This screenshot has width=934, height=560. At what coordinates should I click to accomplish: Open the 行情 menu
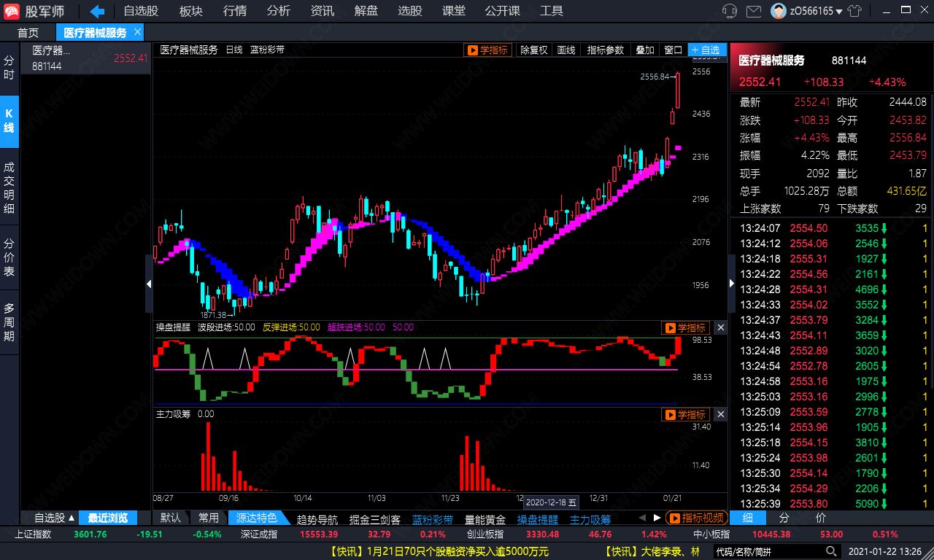235,11
